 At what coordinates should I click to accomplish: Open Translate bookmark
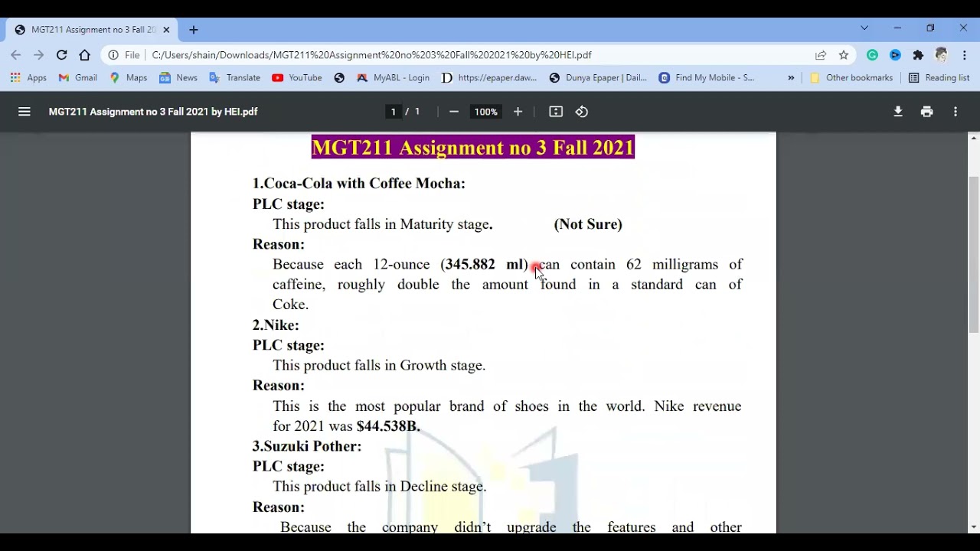coord(235,78)
